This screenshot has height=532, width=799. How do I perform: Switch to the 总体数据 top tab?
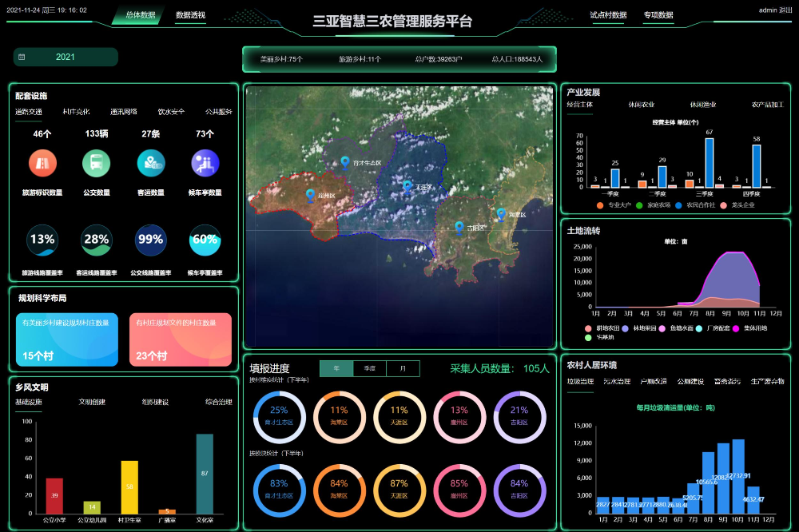tap(140, 15)
